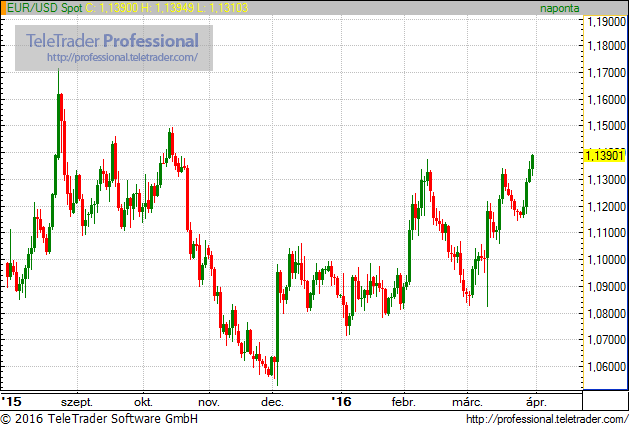Click the high value H: 1,13949
Viewport: 629px width, 428px height.
coord(168,8)
